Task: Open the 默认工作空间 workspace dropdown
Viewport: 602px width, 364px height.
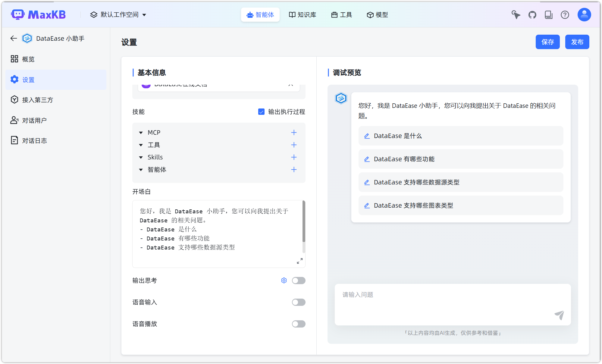Action: pyautogui.click(x=118, y=14)
